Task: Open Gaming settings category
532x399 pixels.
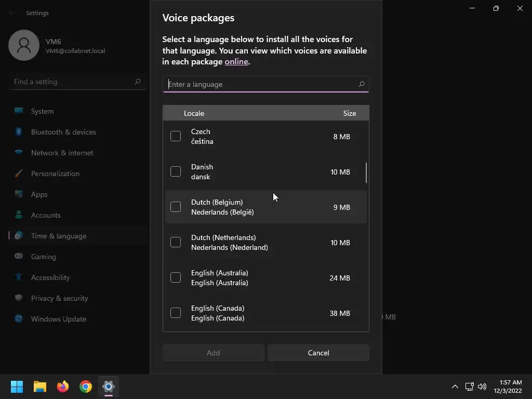Action: pyautogui.click(x=77, y=257)
